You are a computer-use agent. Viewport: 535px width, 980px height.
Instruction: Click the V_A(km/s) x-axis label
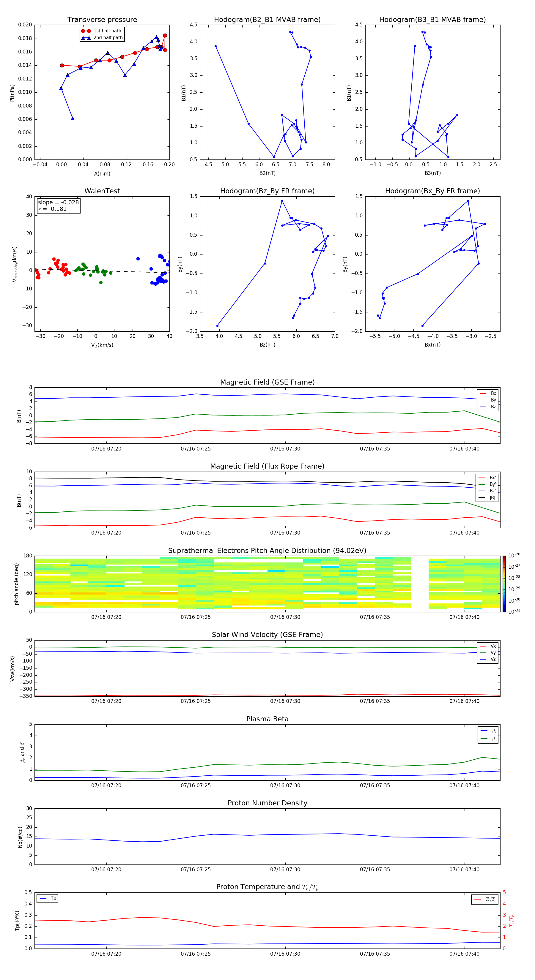[102, 345]
